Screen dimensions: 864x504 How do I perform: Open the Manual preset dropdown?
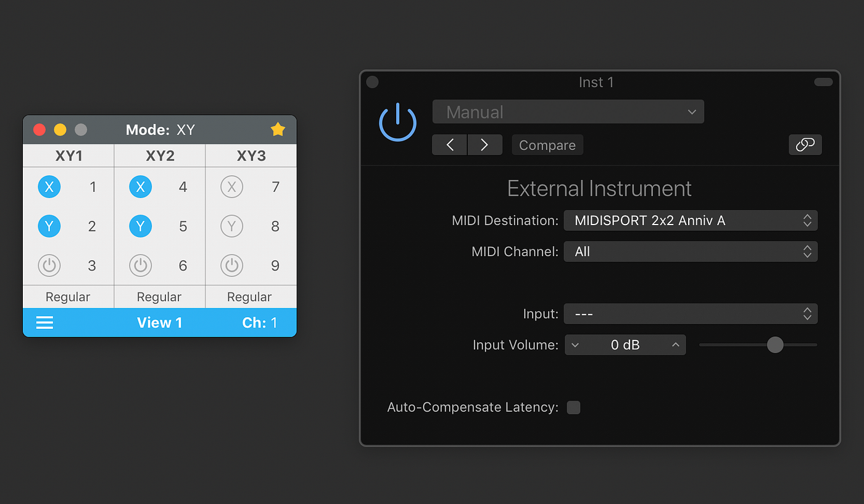click(568, 112)
